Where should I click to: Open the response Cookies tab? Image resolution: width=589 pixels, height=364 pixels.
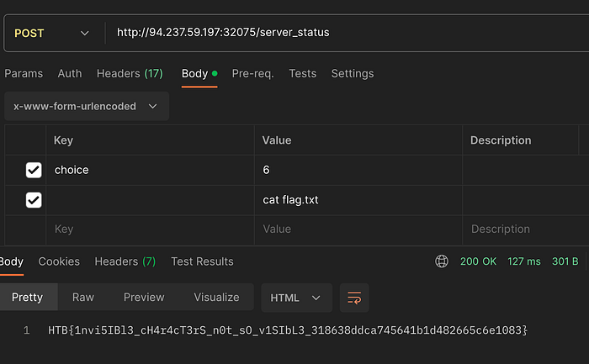tap(59, 261)
